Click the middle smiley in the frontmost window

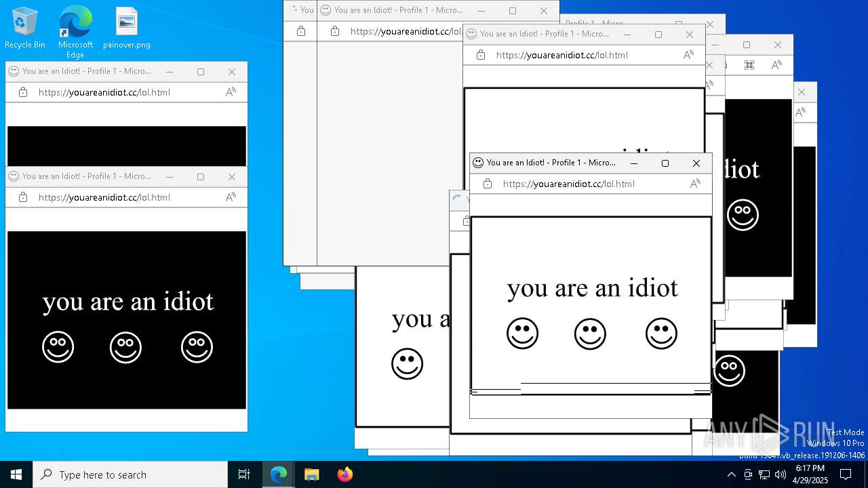point(590,333)
